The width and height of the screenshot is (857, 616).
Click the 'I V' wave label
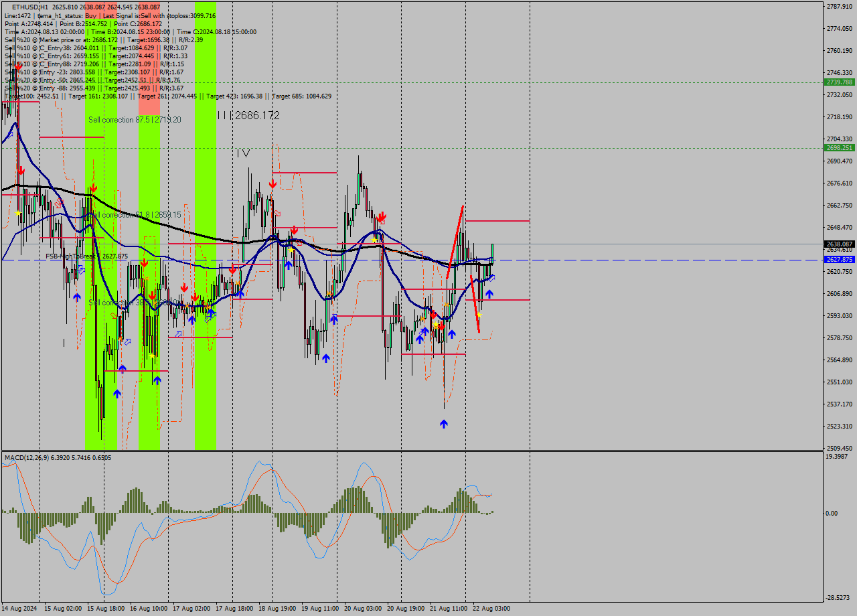click(244, 153)
